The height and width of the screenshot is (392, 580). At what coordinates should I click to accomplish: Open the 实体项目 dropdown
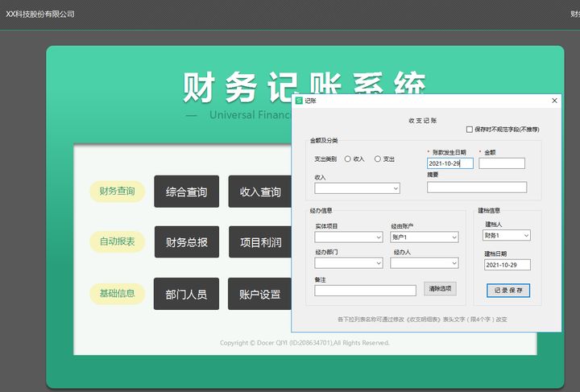[349, 237]
